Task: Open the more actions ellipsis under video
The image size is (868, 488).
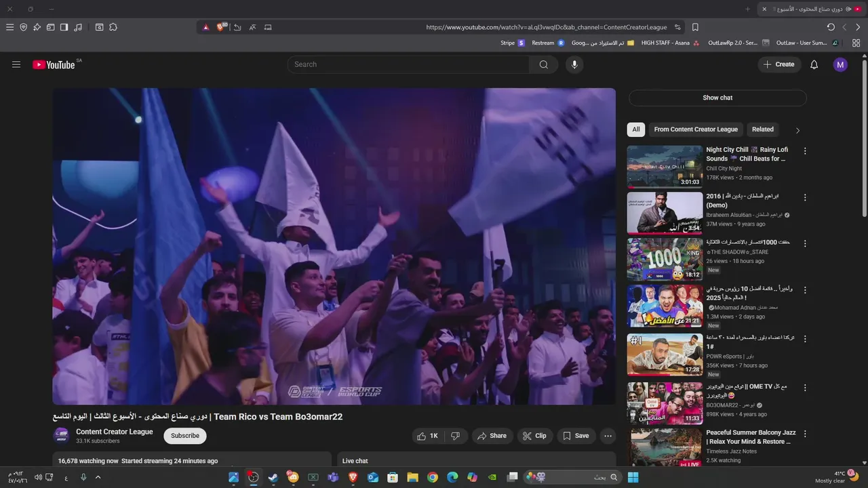Action: tap(608, 436)
